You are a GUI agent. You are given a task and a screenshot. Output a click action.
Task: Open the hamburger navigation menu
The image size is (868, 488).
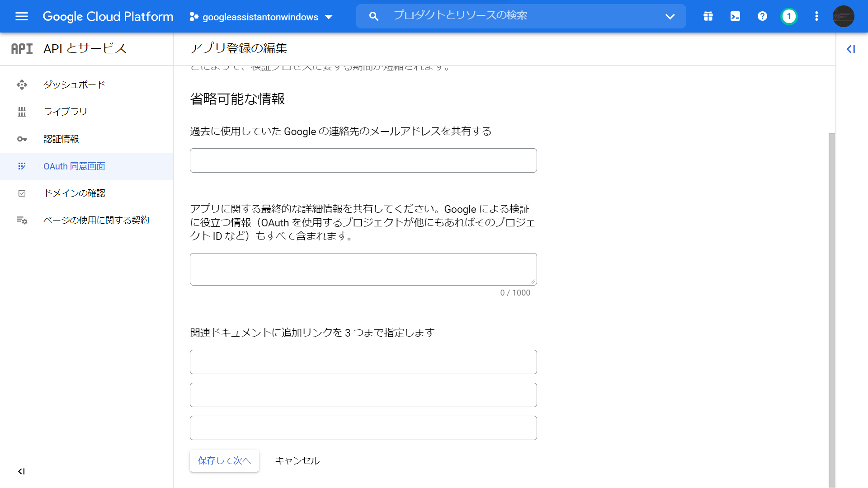pos(21,17)
